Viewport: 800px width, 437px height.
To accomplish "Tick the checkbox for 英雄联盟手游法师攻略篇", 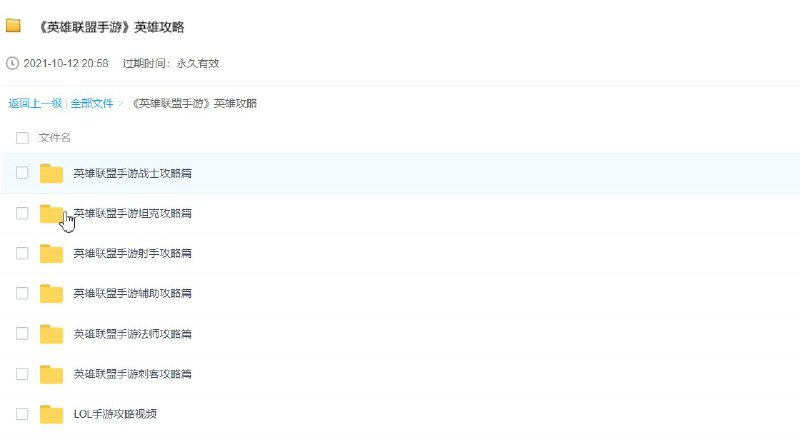I will click(x=22, y=334).
